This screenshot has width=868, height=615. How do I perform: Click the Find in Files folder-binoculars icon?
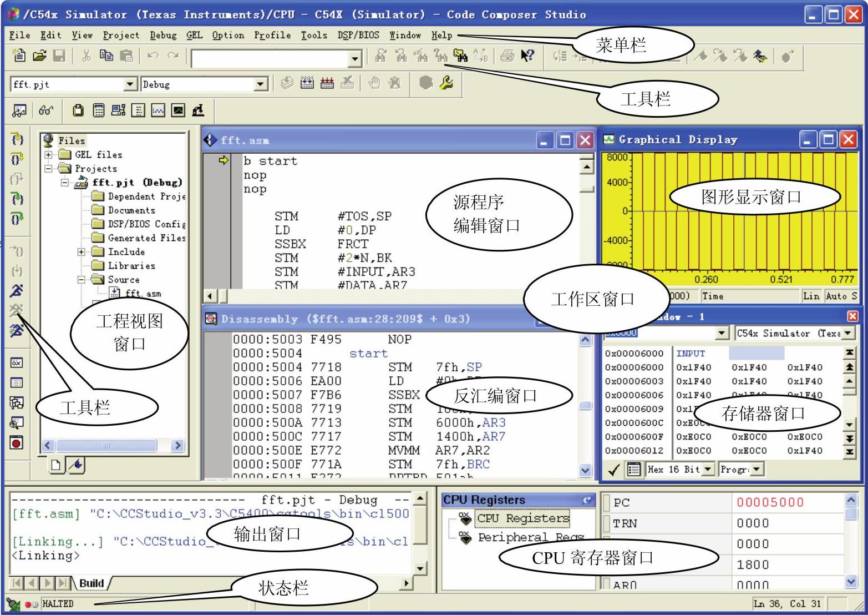460,56
